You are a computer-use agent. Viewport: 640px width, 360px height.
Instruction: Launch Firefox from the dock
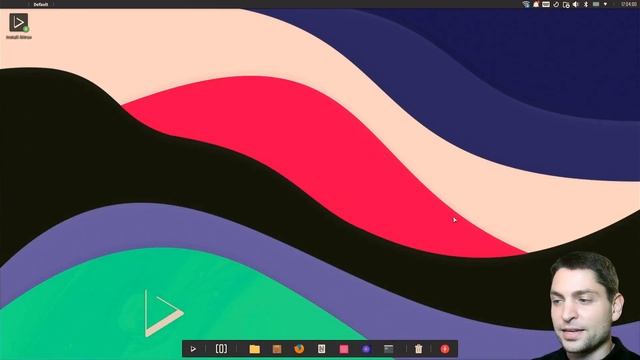[299, 349]
